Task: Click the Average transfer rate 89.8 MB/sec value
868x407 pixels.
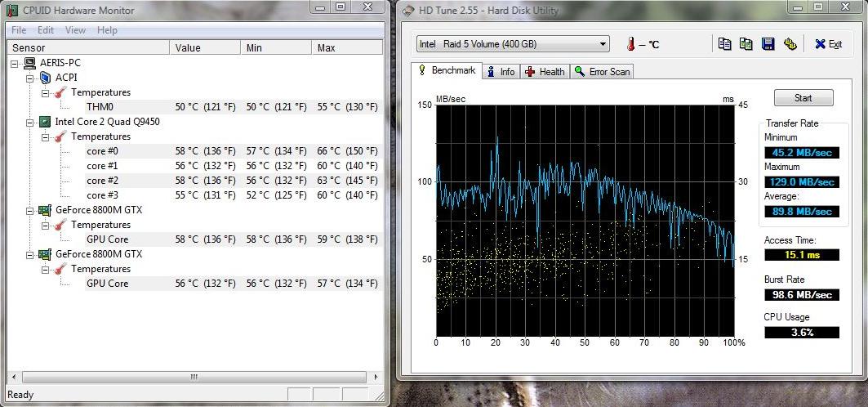Action: [x=802, y=212]
